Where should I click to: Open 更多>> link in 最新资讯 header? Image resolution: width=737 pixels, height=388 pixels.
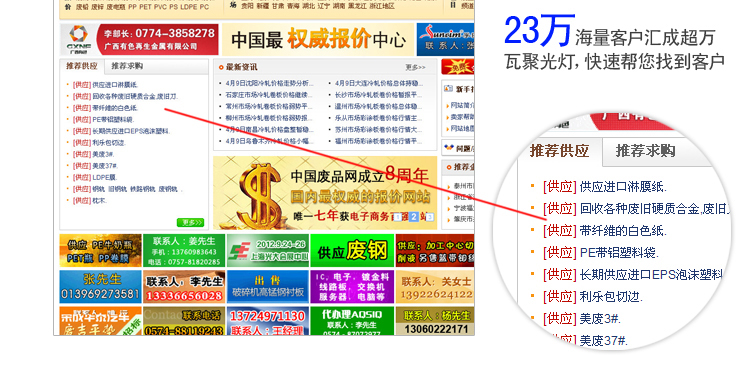[x=415, y=67]
